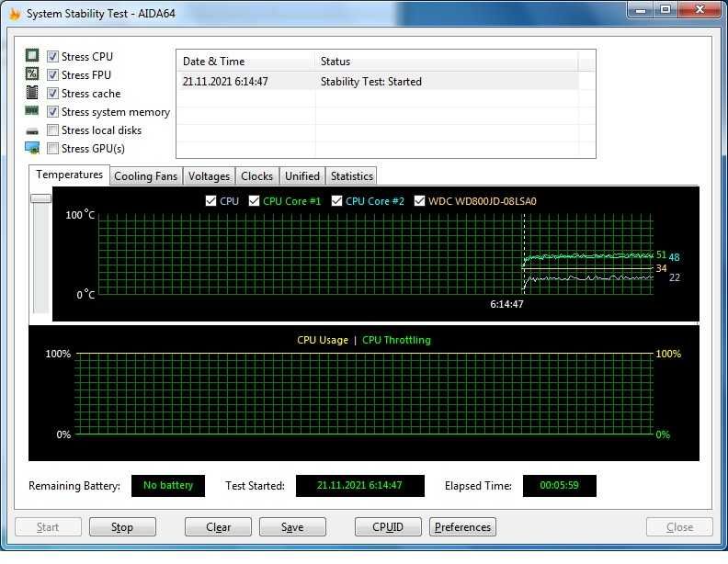Click the 6:14:47 time marker on graph

point(506,304)
